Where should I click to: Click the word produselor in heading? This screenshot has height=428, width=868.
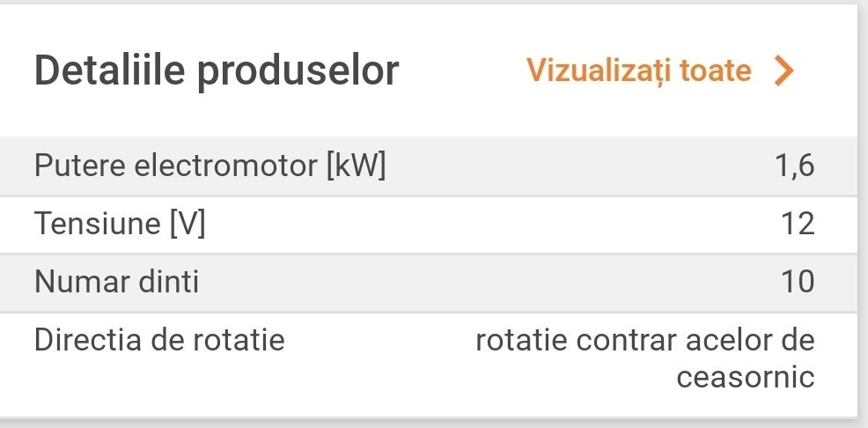298,70
